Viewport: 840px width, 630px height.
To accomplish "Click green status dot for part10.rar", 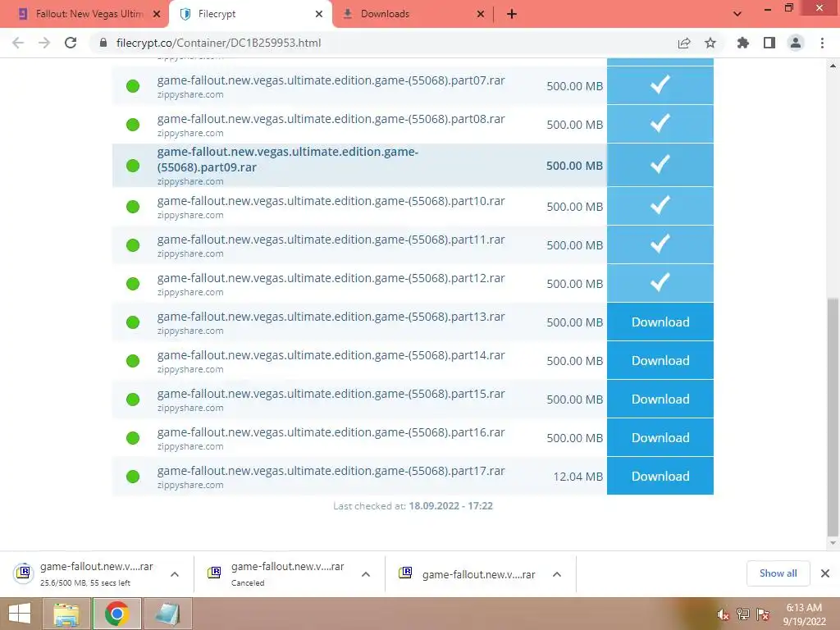I will coord(133,206).
